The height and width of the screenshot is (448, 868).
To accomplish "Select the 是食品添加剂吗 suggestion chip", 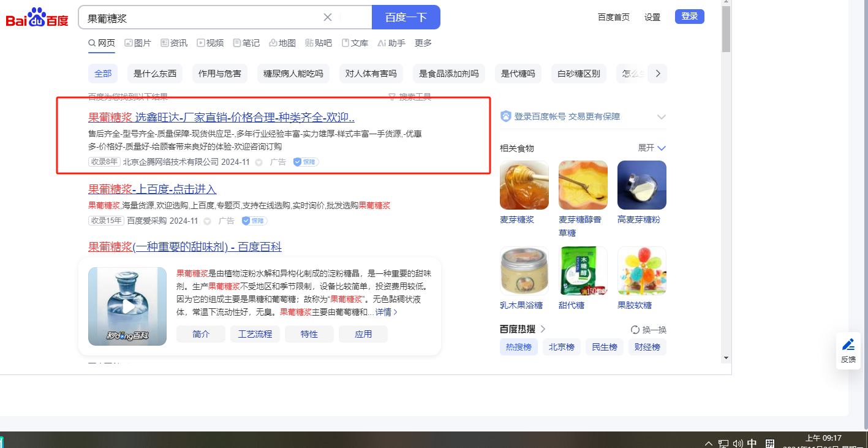I will coord(449,74).
